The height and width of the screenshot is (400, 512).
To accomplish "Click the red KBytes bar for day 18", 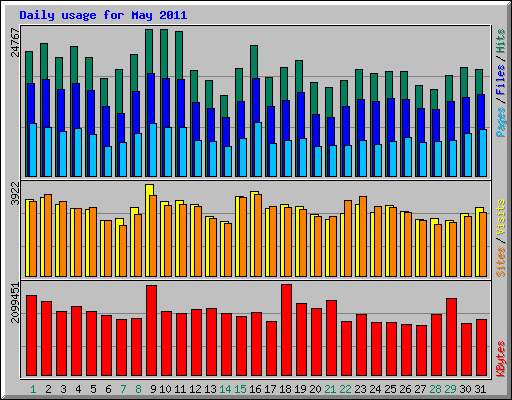I will [286, 330].
